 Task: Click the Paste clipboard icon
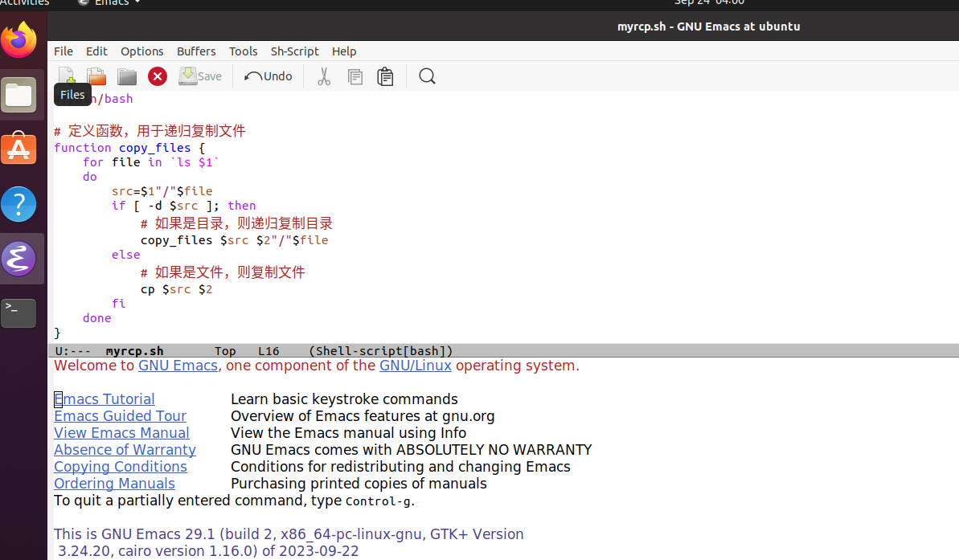pos(385,76)
